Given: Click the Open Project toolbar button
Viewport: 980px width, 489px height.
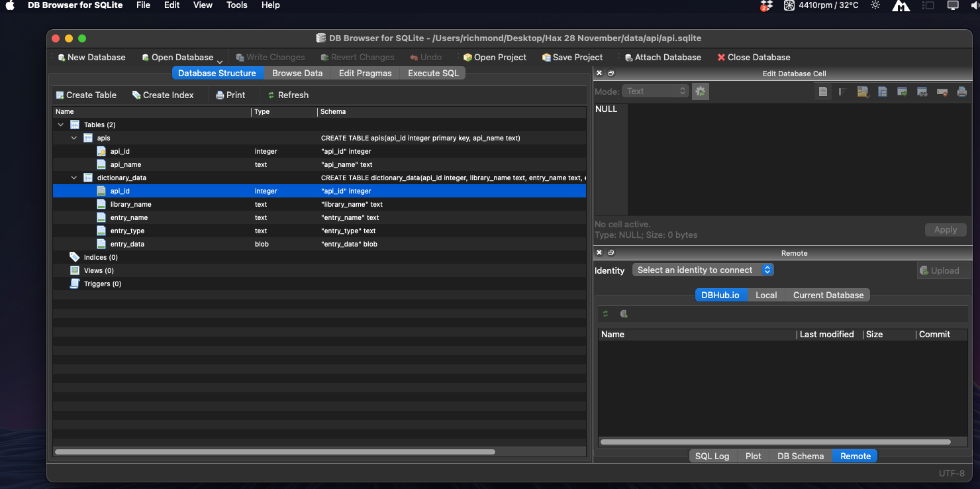Looking at the screenshot, I should click(495, 57).
